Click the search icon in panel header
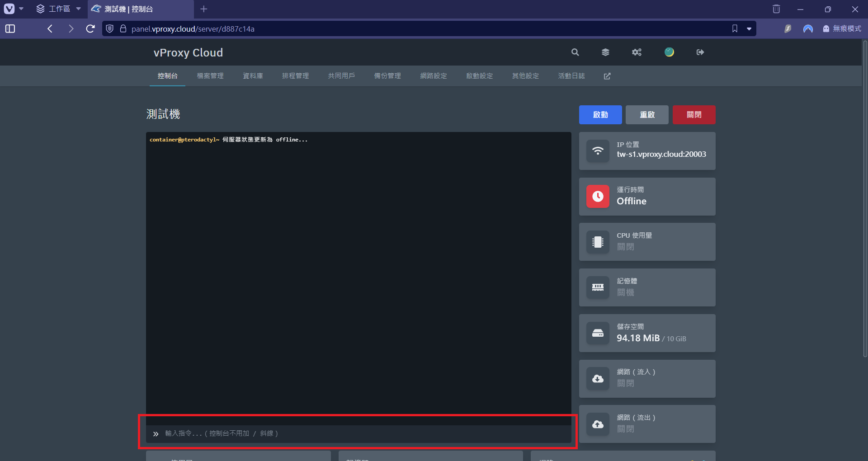Image resolution: width=868 pixels, height=461 pixels. click(x=575, y=52)
